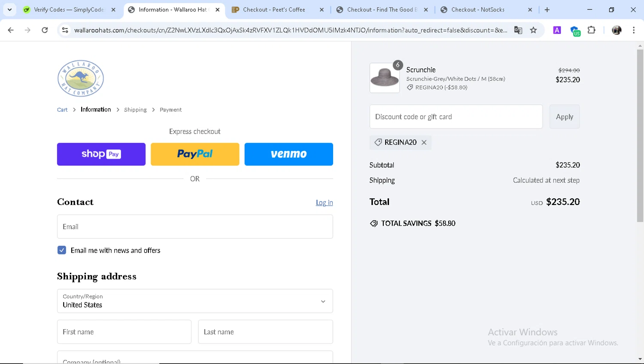Remove the REGINA20 discount code
The height and width of the screenshot is (364, 644).
point(424,142)
